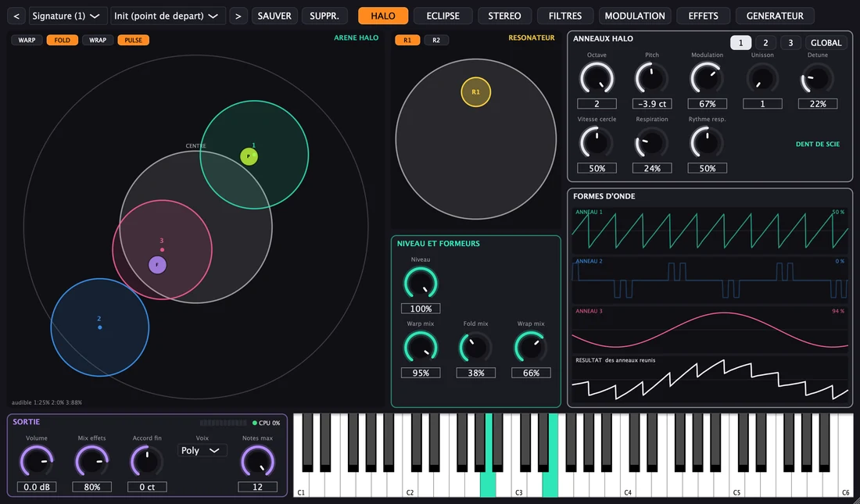Click the blue dot of ring 2

tap(99, 327)
